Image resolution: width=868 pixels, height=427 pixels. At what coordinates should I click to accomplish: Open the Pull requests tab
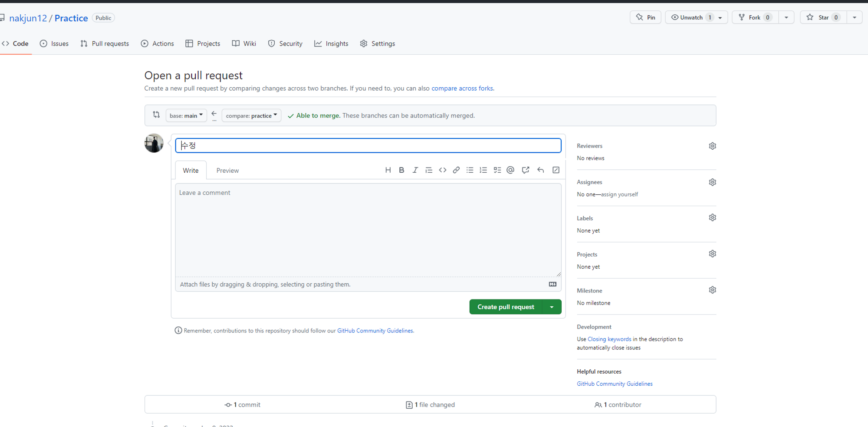[x=105, y=43]
